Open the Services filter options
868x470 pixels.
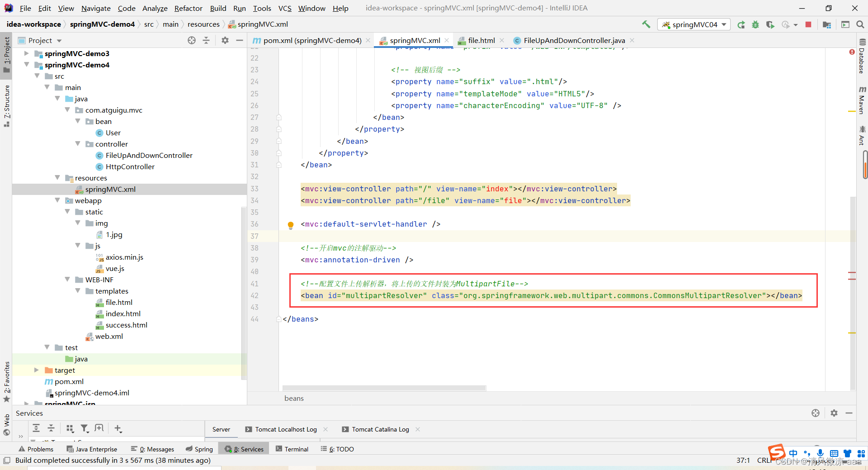tap(85, 428)
